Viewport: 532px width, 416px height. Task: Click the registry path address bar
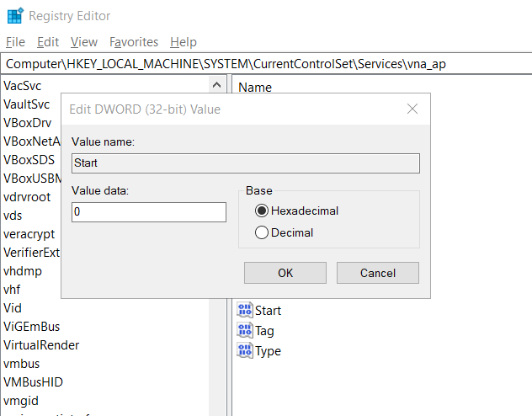coord(266,64)
